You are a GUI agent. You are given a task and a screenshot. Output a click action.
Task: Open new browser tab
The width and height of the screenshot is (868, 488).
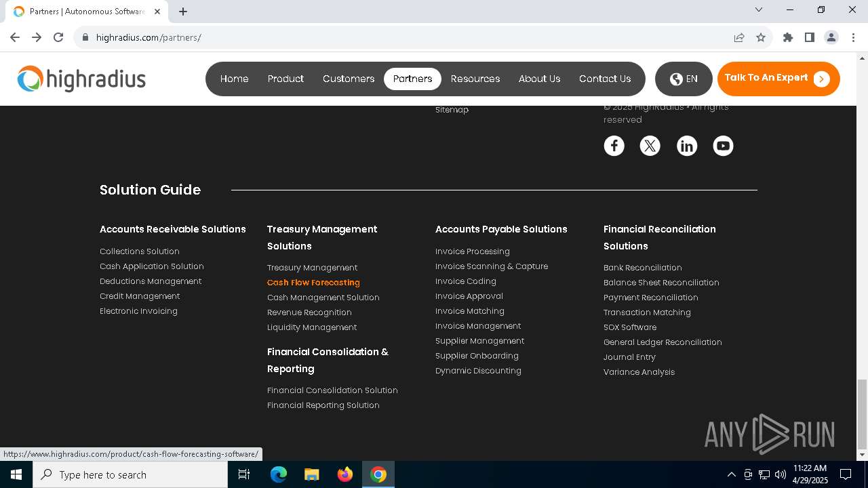(183, 12)
